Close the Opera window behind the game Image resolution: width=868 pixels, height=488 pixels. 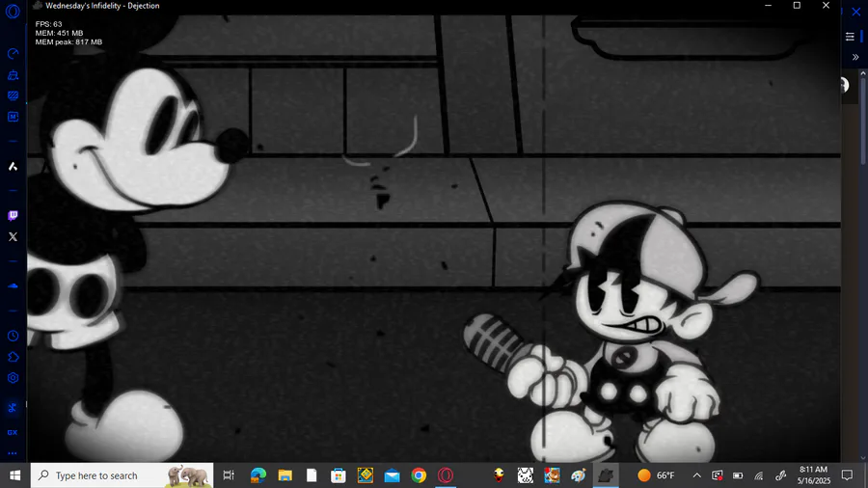[855, 11]
